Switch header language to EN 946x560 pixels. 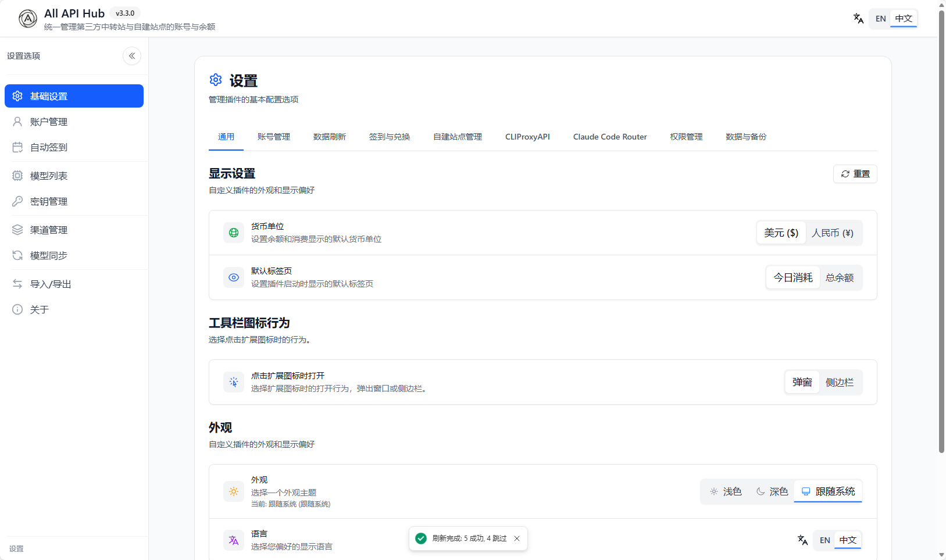point(880,19)
